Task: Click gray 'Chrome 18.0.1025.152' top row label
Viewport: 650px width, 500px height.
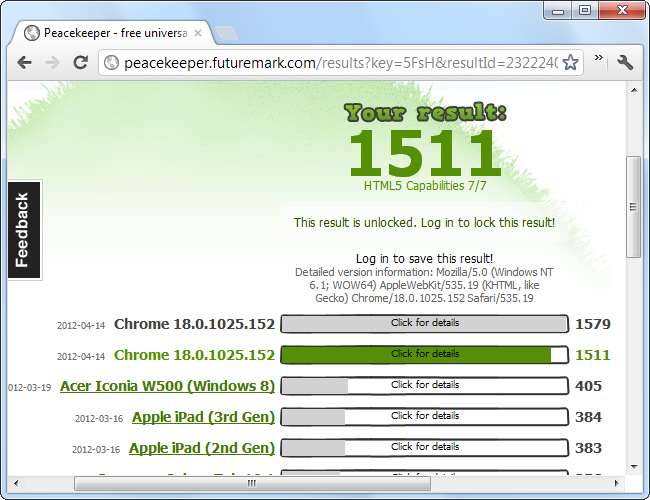Action: coord(194,324)
